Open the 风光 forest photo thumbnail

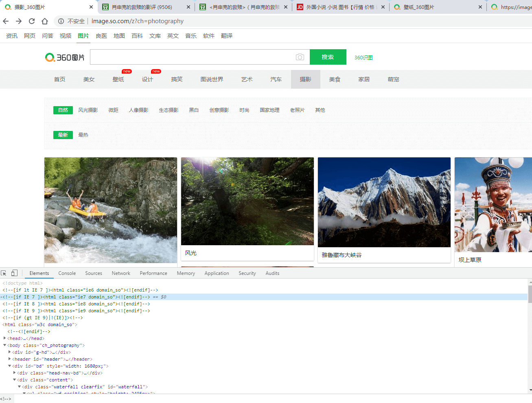tap(247, 201)
